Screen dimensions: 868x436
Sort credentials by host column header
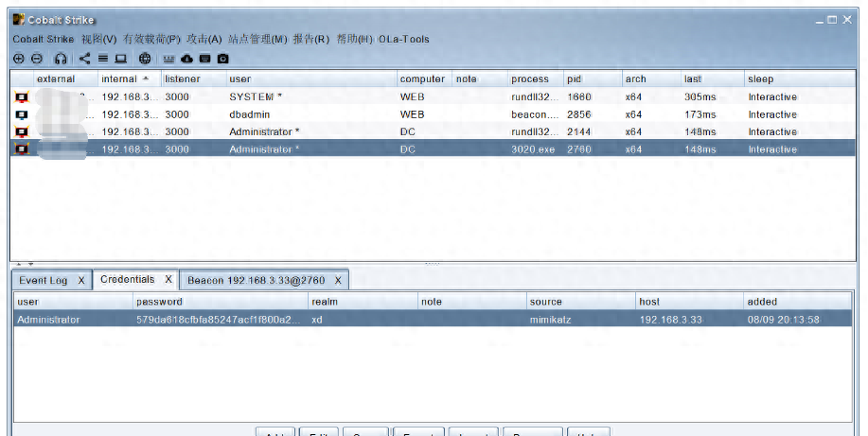click(690, 302)
